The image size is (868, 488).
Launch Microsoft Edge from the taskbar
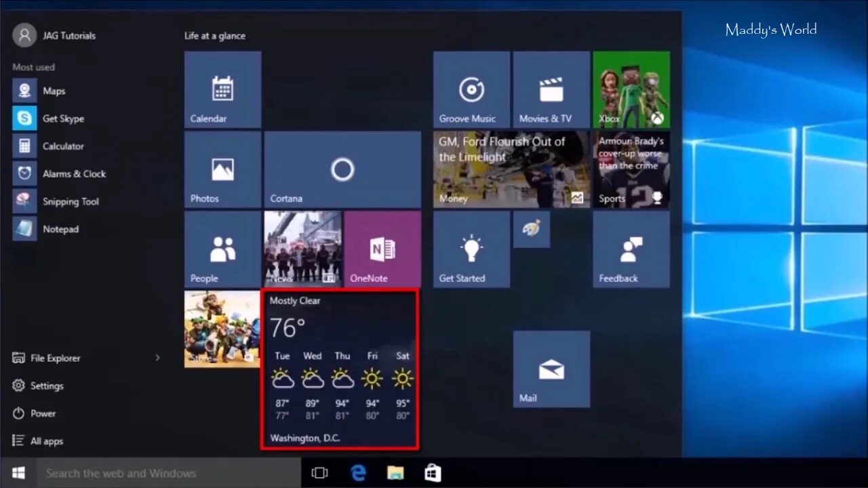point(358,473)
